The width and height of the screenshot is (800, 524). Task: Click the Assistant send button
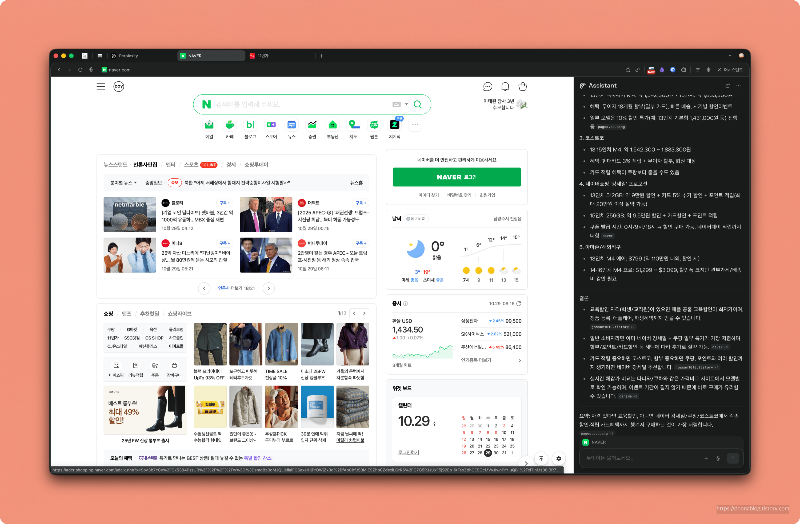(733, 458)
